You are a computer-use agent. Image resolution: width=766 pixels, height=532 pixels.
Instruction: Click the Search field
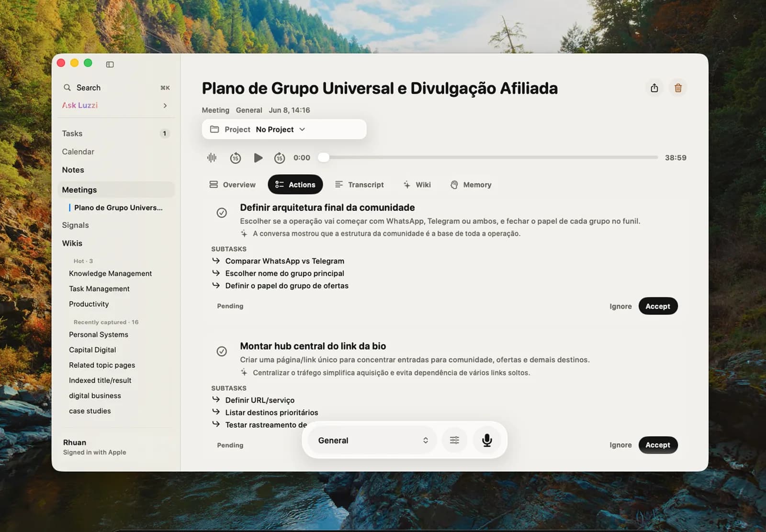pos(116,88)
